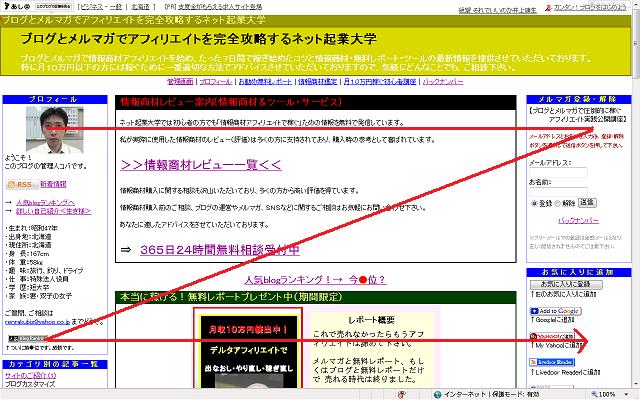Click the orange RSS feed icon
This screenshot has height=400, width=640.
tap(20, 184)
